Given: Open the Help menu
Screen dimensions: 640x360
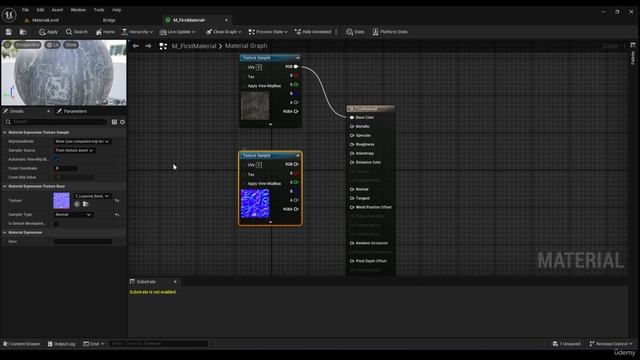Looking at the screenshot, I should pyautogui.click(x=116, y=10).
